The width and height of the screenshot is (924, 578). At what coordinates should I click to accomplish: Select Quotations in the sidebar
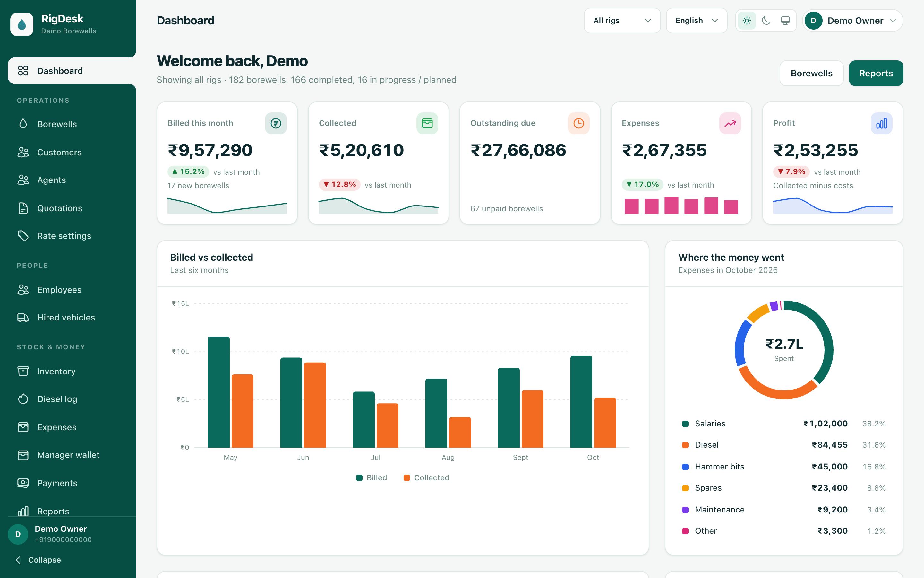point(72,208)
